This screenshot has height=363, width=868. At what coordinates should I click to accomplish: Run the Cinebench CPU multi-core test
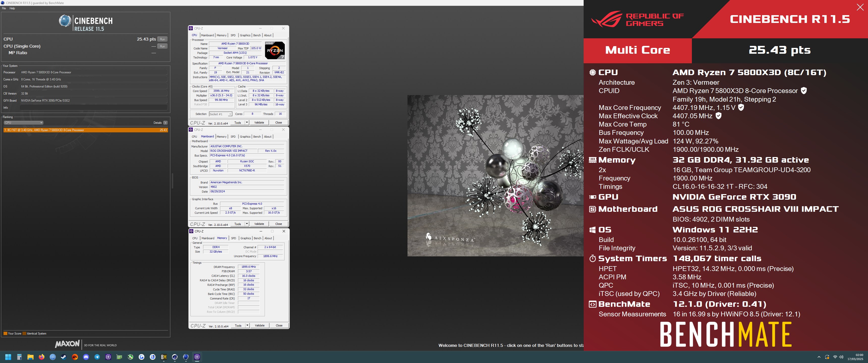[162, 39]
